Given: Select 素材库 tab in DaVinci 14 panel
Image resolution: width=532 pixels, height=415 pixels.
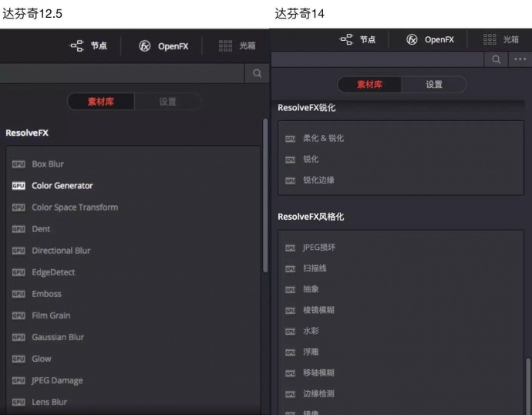Looking at the screenshot, I should [369, 85].
